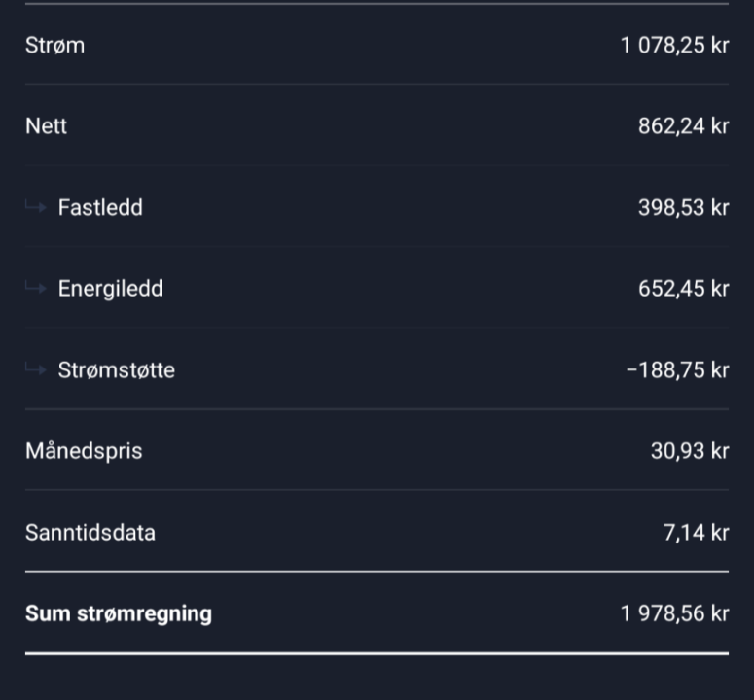
Task: Click the indent arrow icon beside Energiledd
Action: pos(36,289)
